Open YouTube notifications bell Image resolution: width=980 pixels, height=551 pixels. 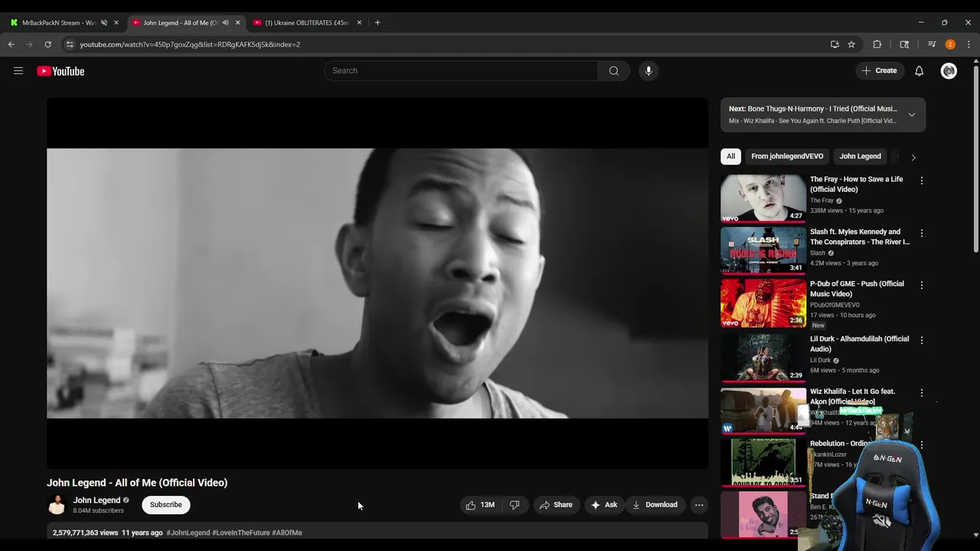pos(919,71)
